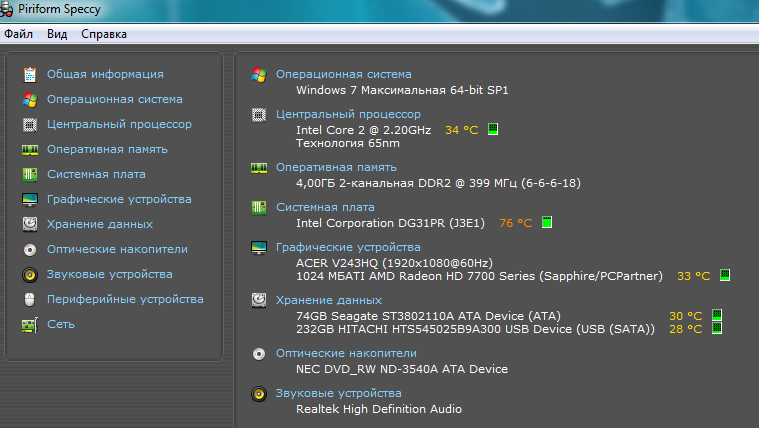Click the AMD Radeon HD 7700 Series line

tap(479, 276)
